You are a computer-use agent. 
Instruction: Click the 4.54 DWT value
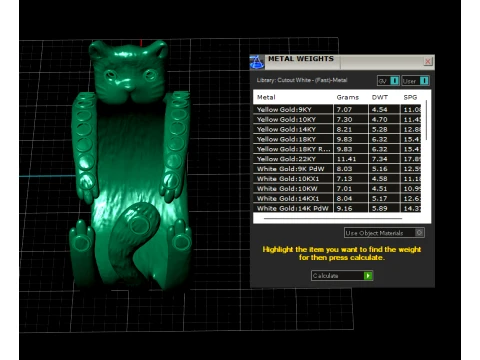[x=380, y=109]
